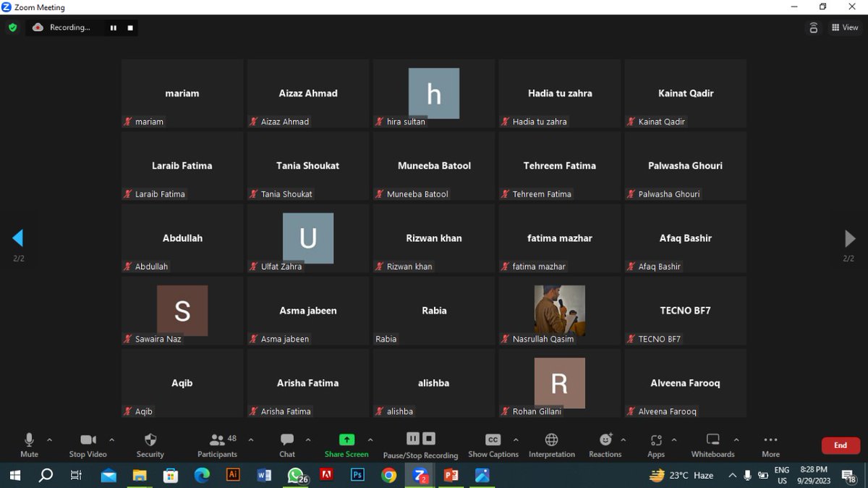Select Nasrullah Qasim's video tile
This screenshot has width=868, height=488.
[x=560, y=311]
